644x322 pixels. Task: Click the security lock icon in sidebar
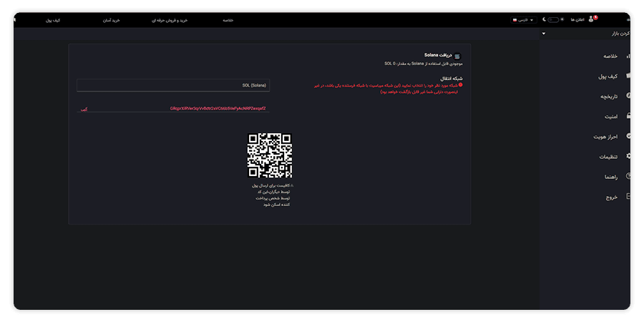(628, 116)
